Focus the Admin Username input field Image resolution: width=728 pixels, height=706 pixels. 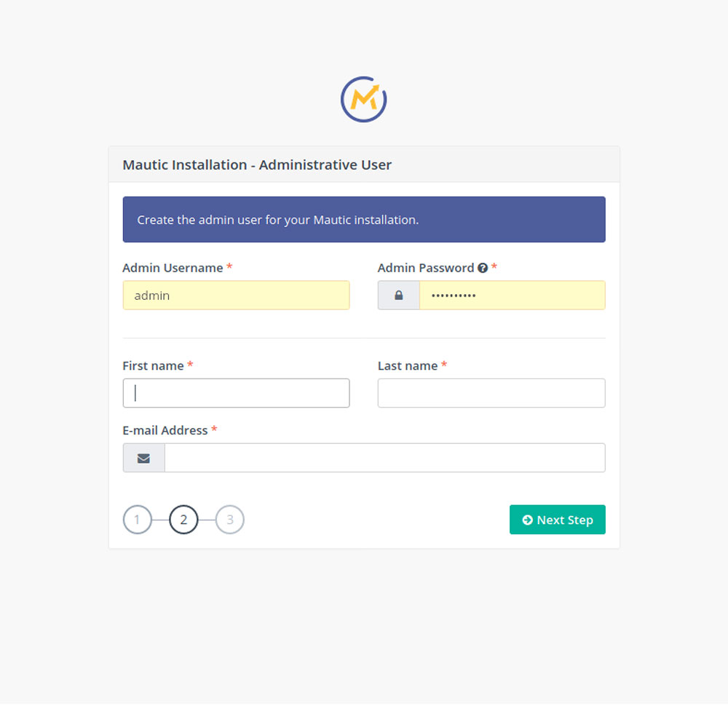point(236,296)
